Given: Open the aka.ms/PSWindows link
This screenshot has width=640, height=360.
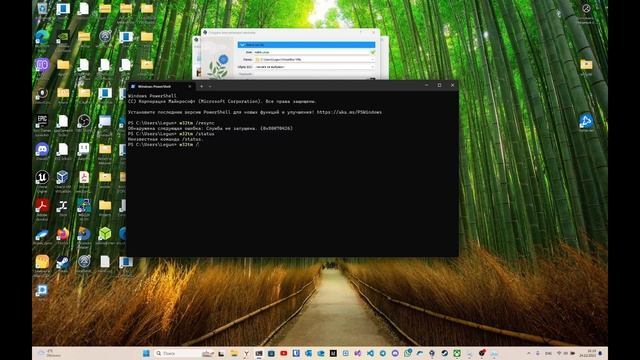Looking at the screenshot, I should 349,112.
